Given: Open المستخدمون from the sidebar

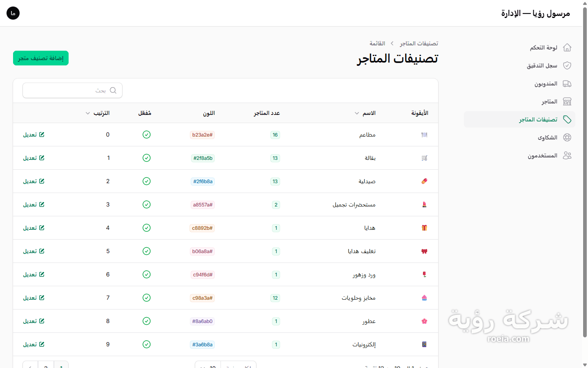Looking at the screenshot, I should tap(519, 155).
